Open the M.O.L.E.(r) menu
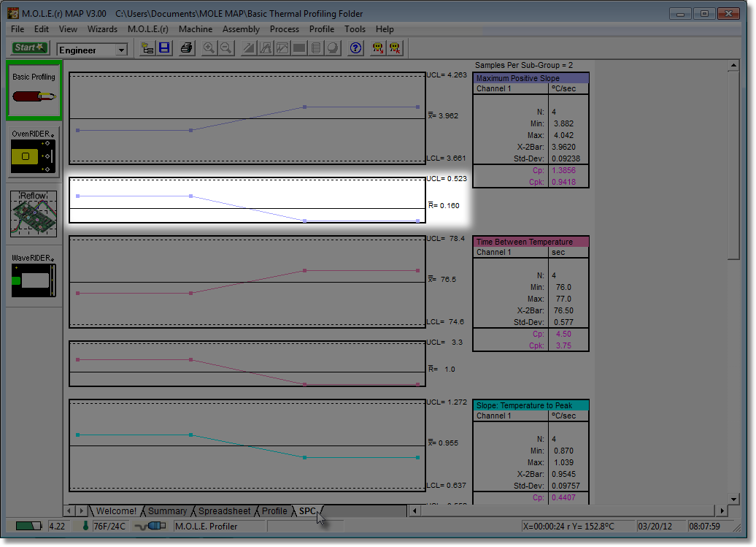This screenshot has width=756, height=547. (x=148, y=29)
